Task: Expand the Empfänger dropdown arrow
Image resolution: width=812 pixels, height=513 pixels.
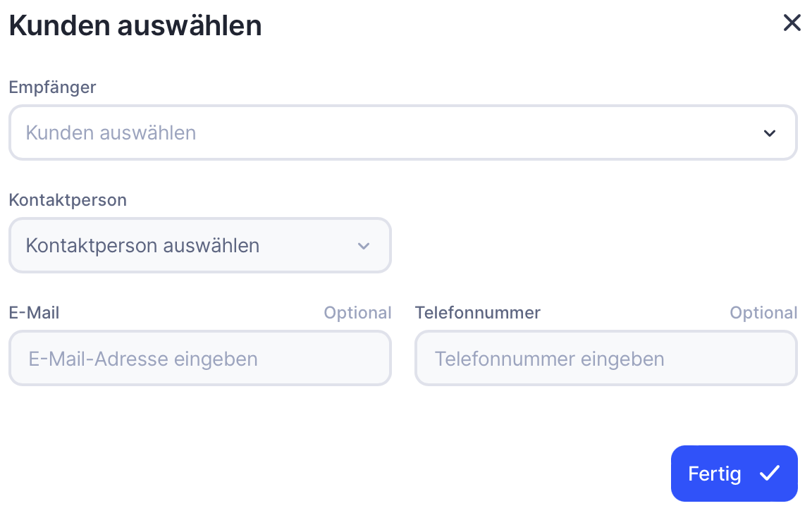Action: point(769,133)
